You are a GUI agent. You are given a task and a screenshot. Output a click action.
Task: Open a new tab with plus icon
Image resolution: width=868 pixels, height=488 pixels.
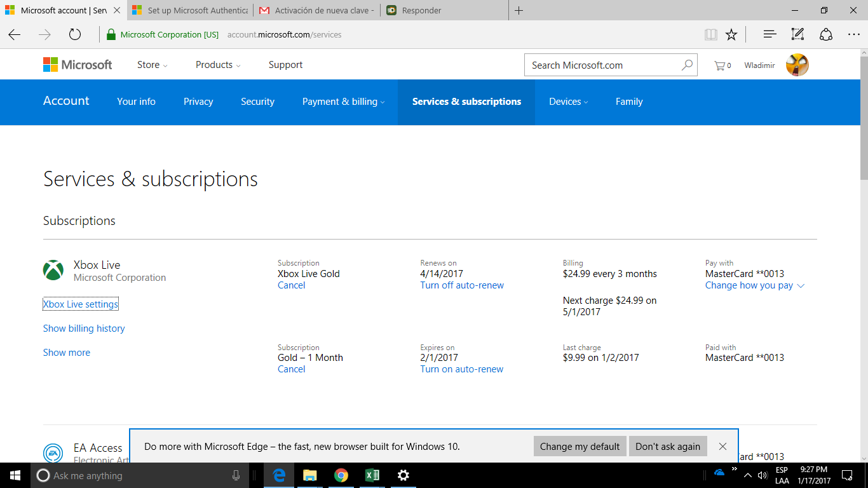click(519, 10)
